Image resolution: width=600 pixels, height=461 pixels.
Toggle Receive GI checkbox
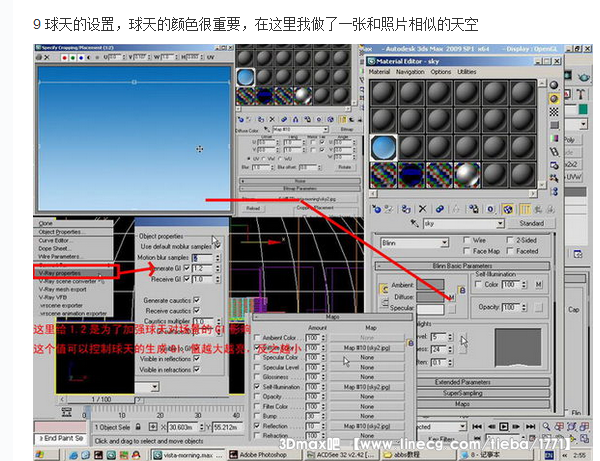[187, 279]
